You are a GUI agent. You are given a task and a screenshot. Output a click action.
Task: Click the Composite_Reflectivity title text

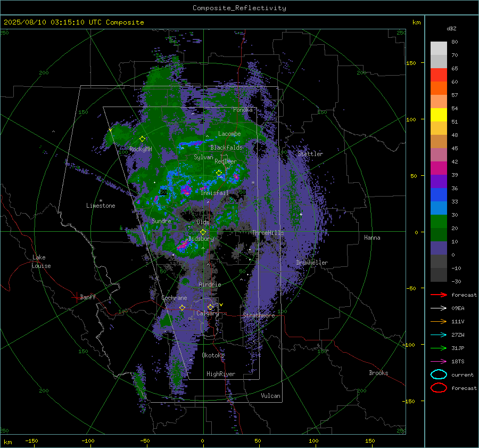point(240,8)
